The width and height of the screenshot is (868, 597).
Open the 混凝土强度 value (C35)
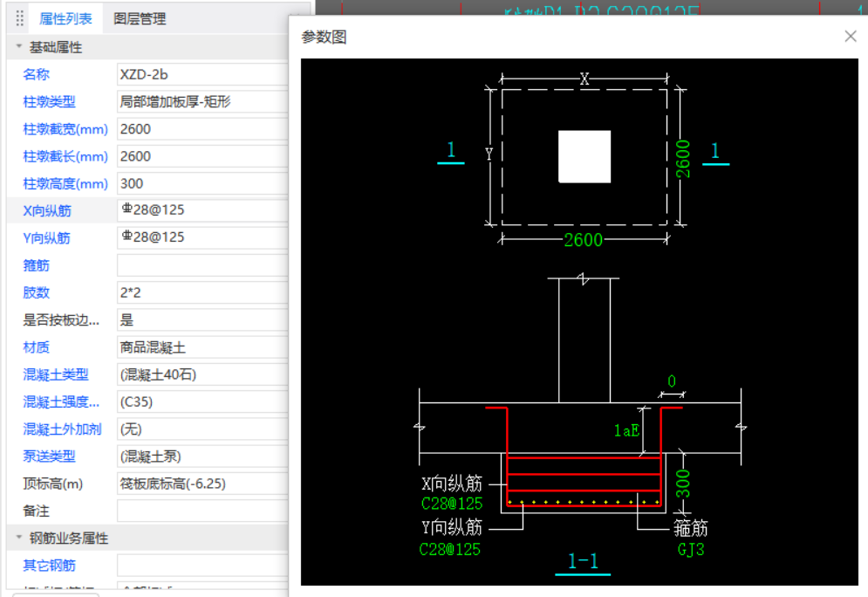[202, 401]
